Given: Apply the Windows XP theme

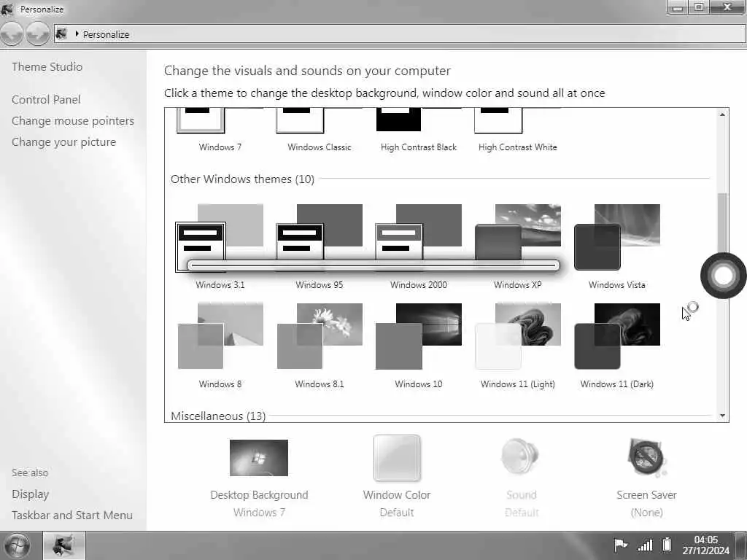Looking at the screenshot, I should (x=518, y=238).
